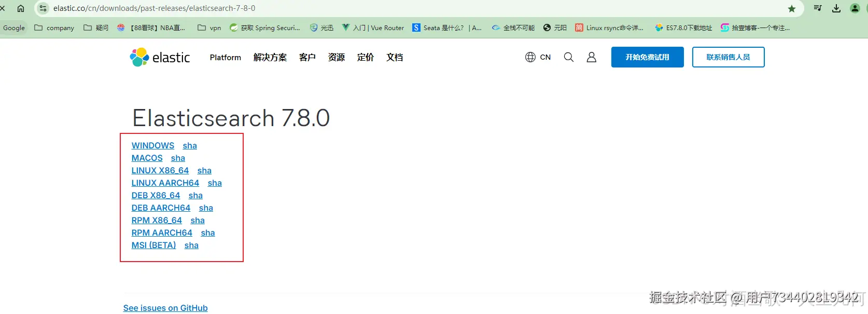
Task: Open the sha link for RPM X86_64
Action: tap(198, 221)
